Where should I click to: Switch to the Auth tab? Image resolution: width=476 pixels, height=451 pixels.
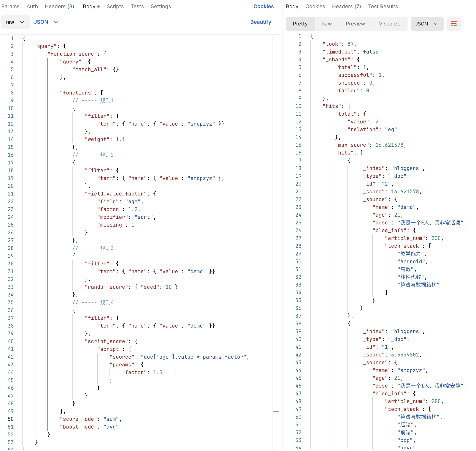pyautogui.click(x=32, y=6)
